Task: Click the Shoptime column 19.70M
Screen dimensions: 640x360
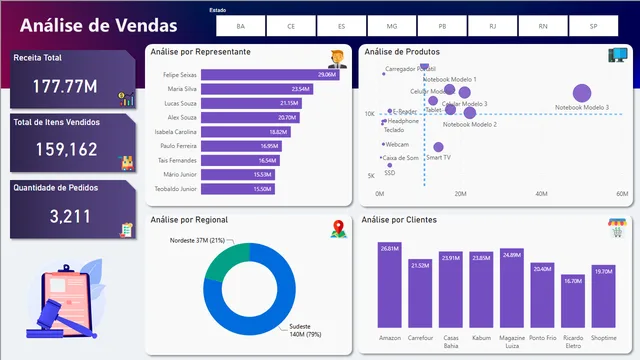Action: [604, 296]
